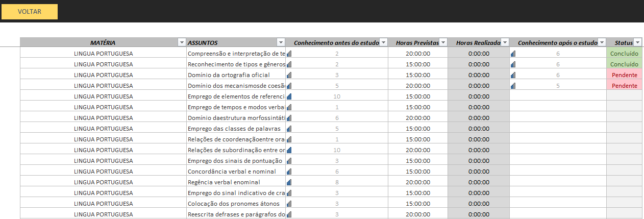This screenshot has width=644, height=219.
Task: Click the bar icon beside Concordância verbal e nominal
Action: 289,171
